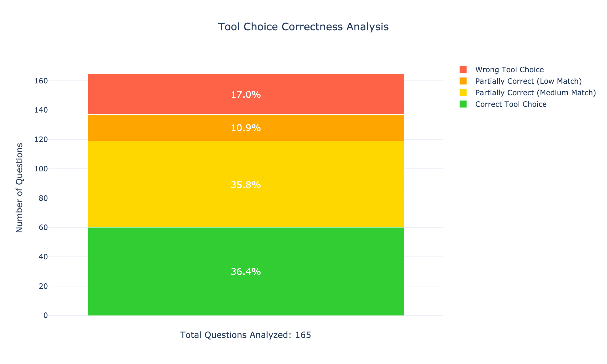This screenshot has height=364, width=607.
Task: Click the Number of Questions axis title
Action: pos(19,188)
